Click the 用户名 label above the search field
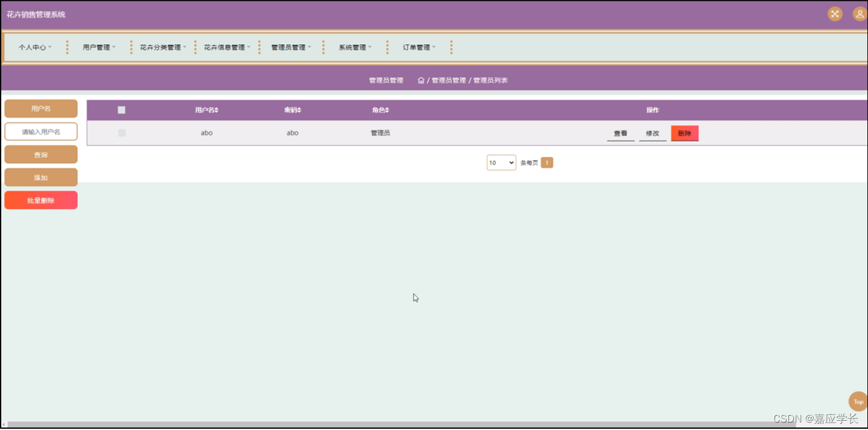 pos(41,108)
